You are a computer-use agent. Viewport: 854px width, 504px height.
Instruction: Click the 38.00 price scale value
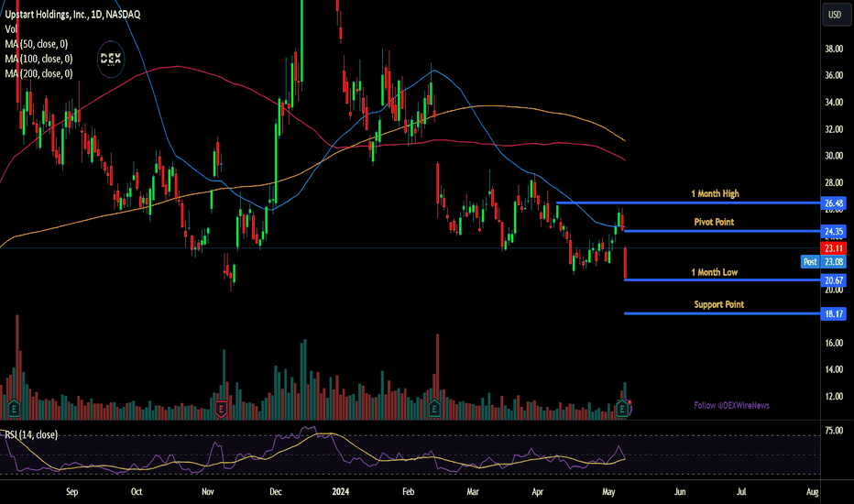834,49
